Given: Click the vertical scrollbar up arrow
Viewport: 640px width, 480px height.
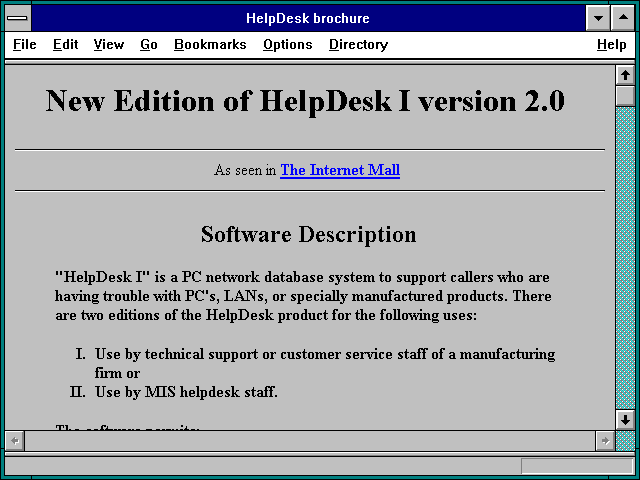Looking at the screenshot, I should (625, 76).
